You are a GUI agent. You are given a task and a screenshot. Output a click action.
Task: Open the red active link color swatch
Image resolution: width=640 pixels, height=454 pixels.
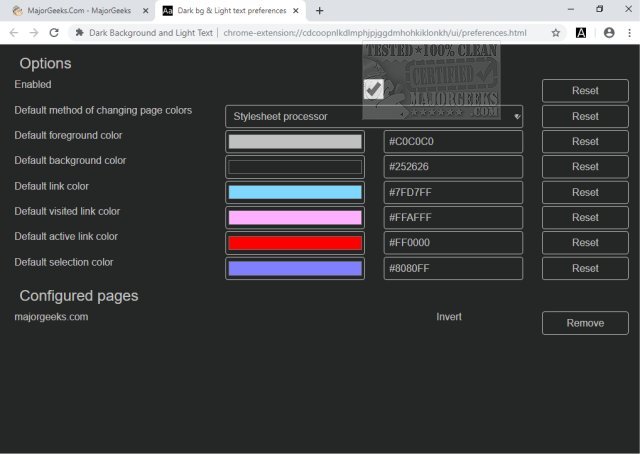click(295, 243)
